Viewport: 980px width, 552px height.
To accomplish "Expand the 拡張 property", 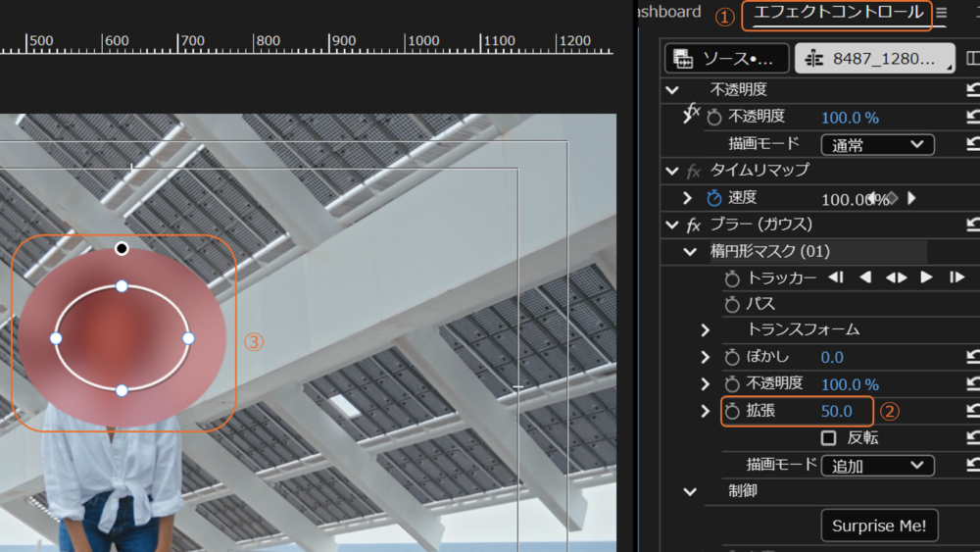I will point(706,412).
